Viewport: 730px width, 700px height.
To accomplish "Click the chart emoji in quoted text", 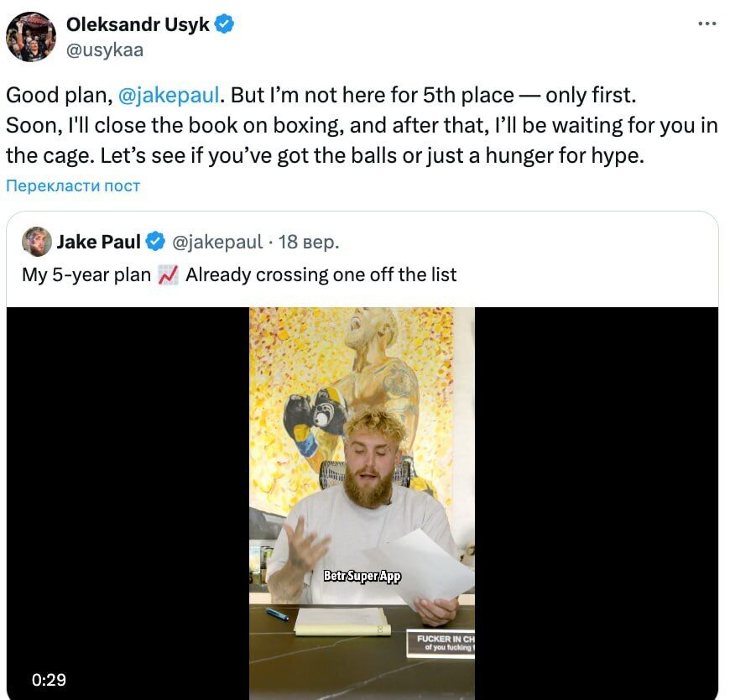I will pos(168,274).
